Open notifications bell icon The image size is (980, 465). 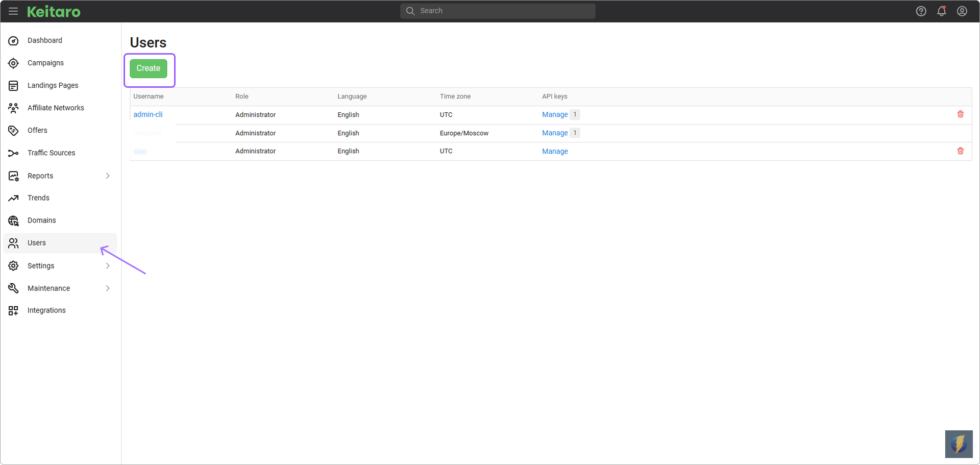point(941,11)
